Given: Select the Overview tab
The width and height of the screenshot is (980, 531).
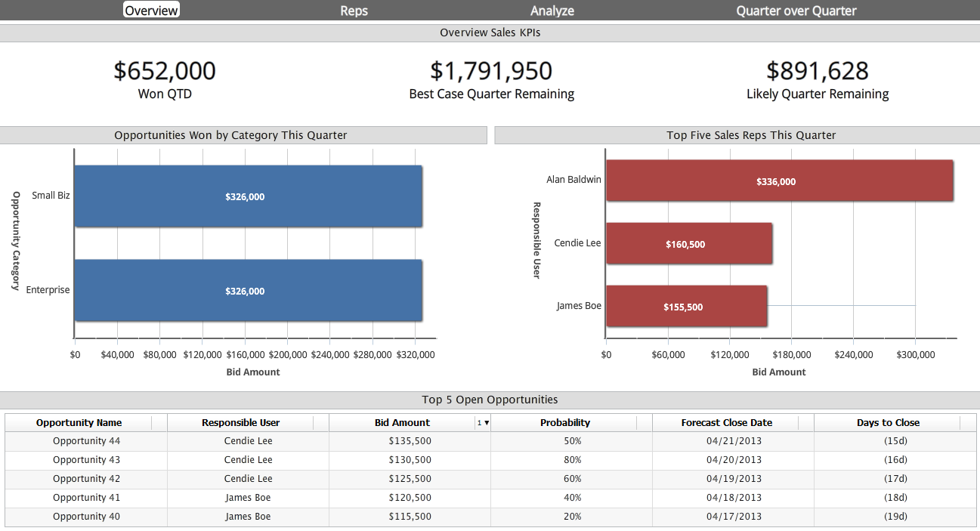Looking at the screenshot, I should tap(152, 10).
